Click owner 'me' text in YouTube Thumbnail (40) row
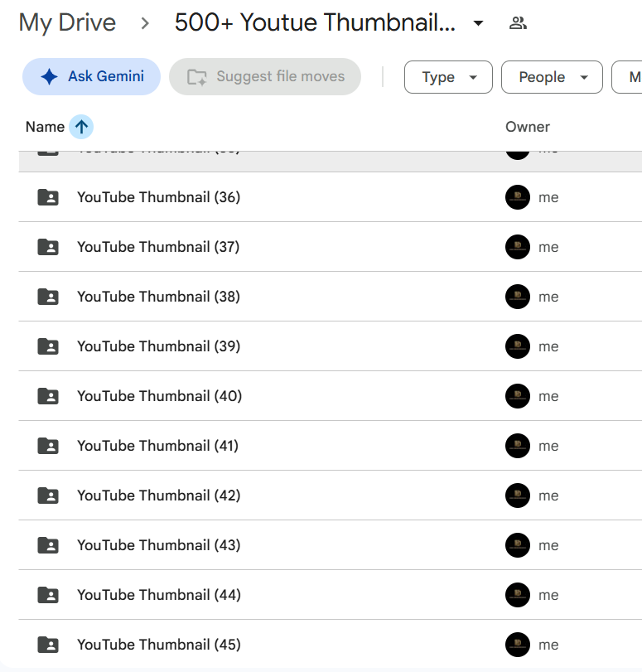Image resolution: width=642 pixels, height=672 pixels. click(x=548, y=396)
